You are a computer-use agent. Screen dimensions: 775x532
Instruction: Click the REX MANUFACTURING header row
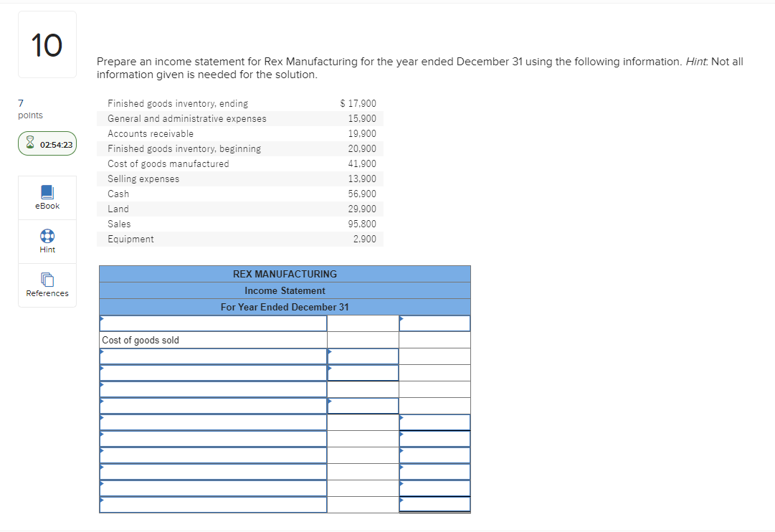click(285, 274)
